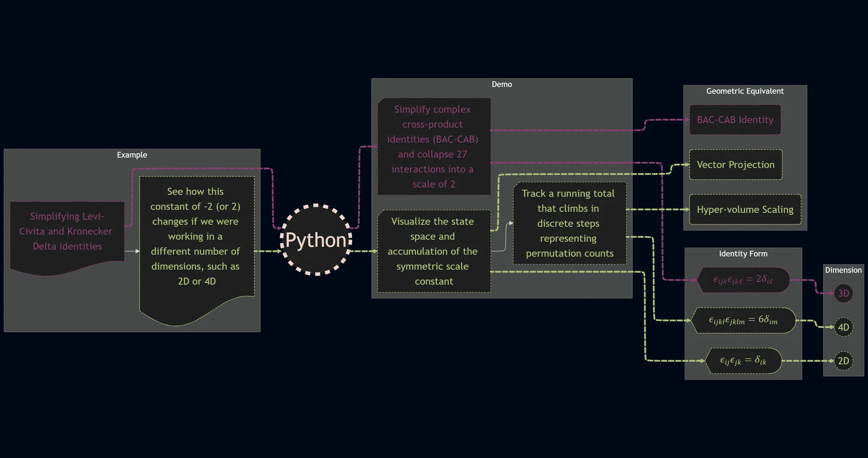Click the Identity Form group title

[743, 254]
